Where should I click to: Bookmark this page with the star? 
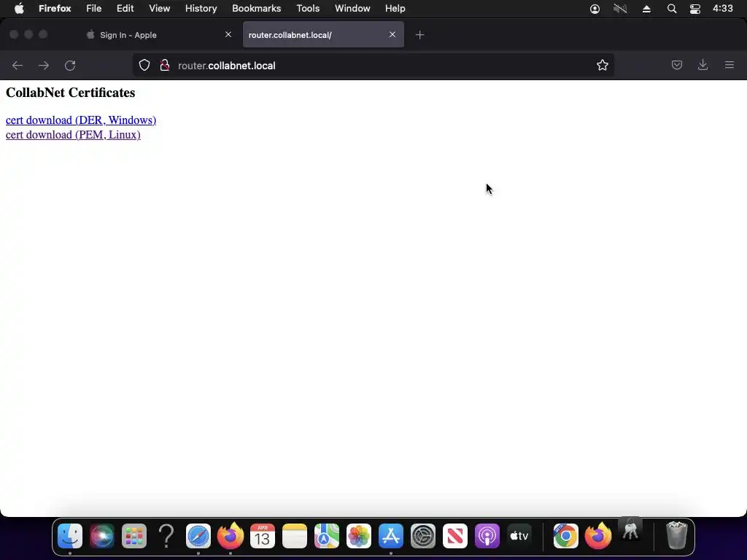(602, 65)
